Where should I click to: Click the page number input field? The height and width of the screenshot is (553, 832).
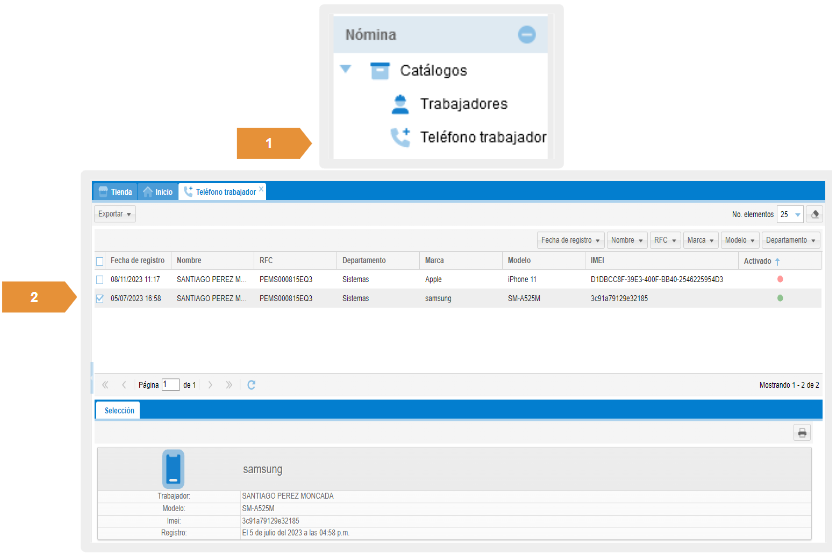[171, 384]
